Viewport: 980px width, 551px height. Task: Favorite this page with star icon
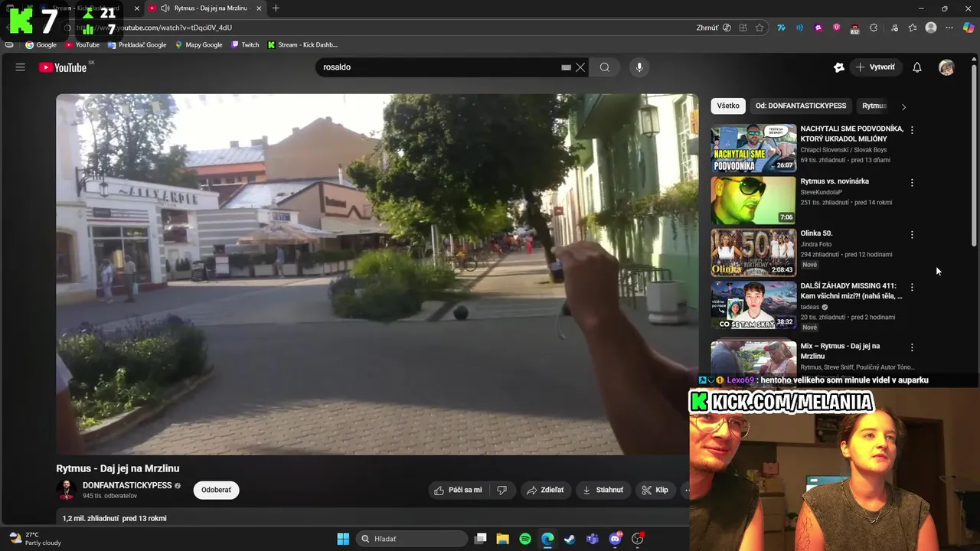(759, 28)
